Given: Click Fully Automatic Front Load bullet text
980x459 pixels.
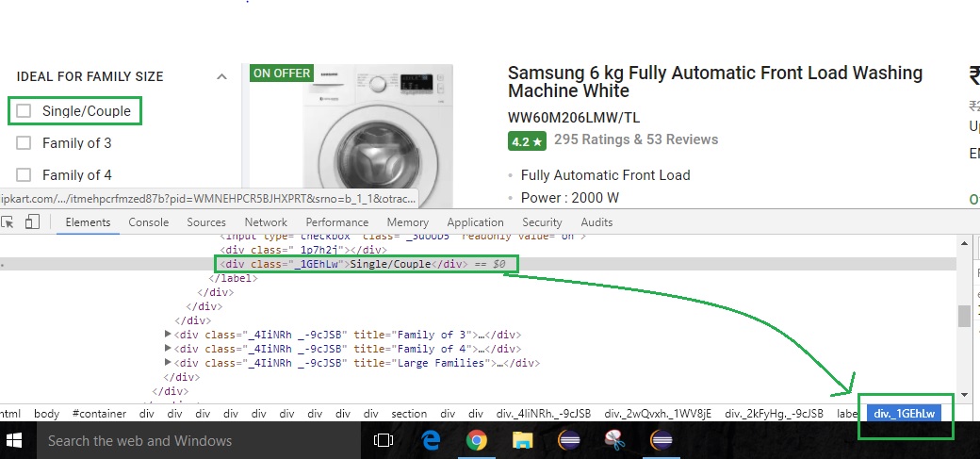Looking at the screenshot, I should [x=605, y=175].
